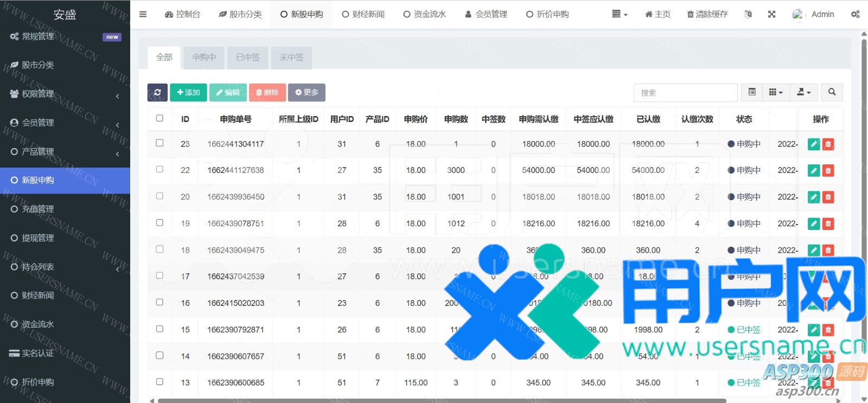Toggle the table card view icon

pos(752,93)
